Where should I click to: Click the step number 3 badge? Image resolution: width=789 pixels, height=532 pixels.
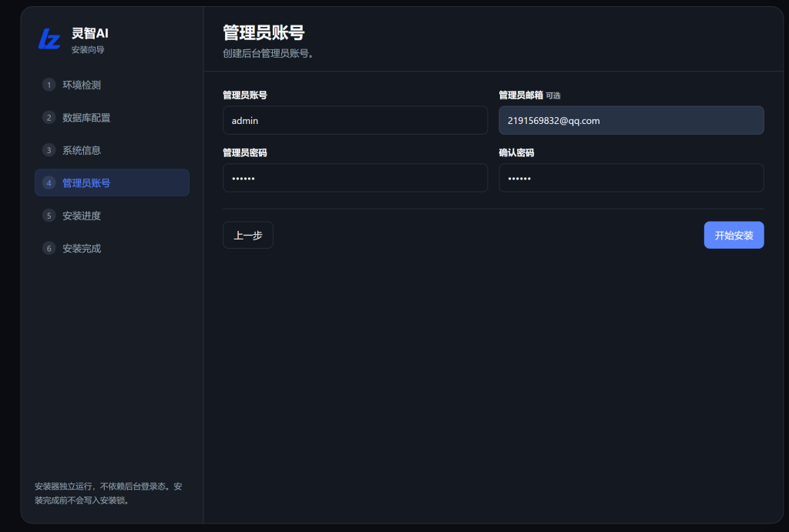click(49, 150)
